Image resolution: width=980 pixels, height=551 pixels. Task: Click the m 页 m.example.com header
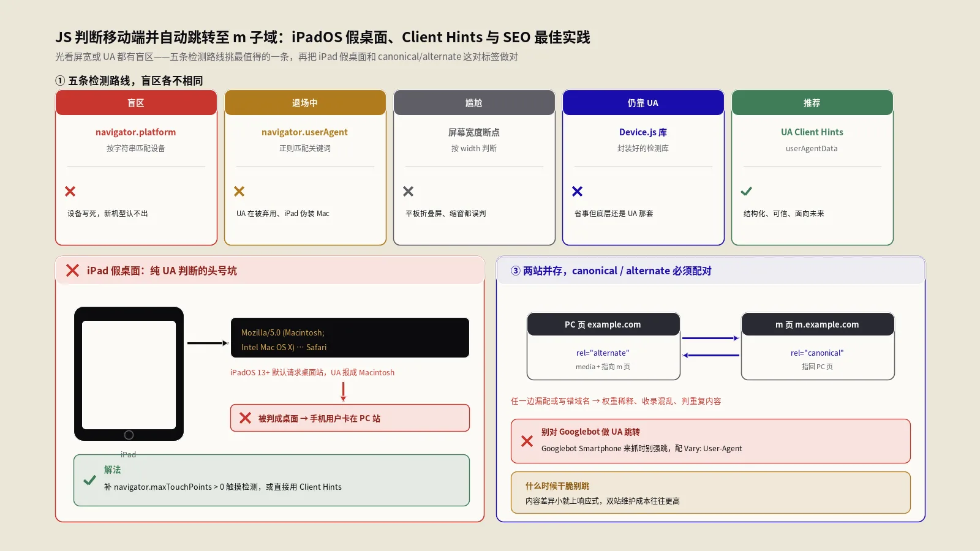(818, 324)
